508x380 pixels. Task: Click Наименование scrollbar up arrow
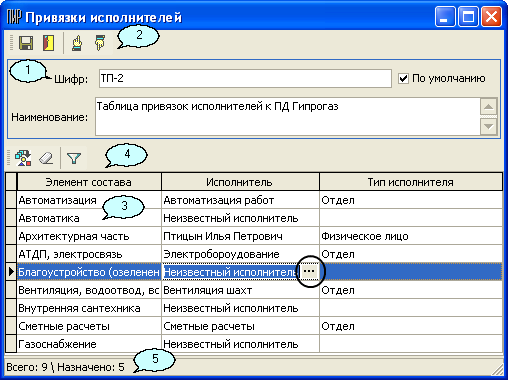[x=488, y=107]
